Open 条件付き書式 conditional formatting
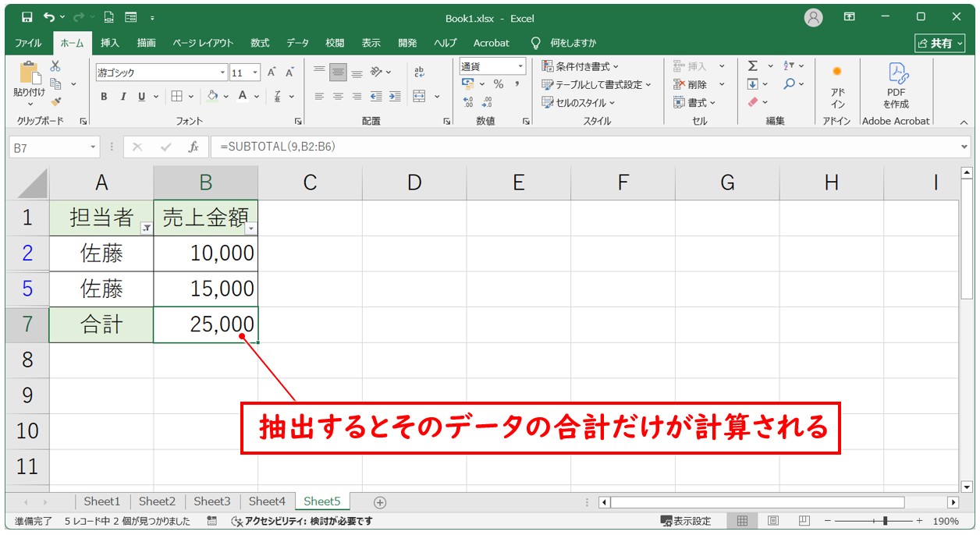Viewport: 980px width, 535px height. [x=581, y=66]
